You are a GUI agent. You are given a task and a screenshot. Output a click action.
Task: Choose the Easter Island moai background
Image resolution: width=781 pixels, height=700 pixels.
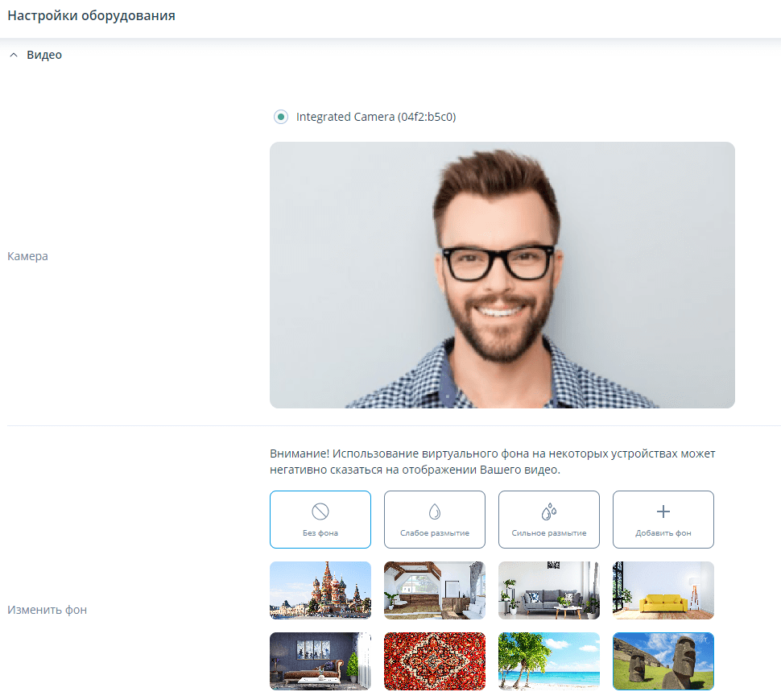click(x=663, y=661)
